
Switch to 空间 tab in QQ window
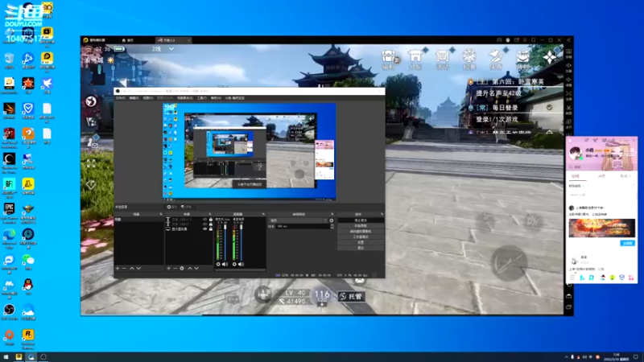[x=576, y=176]
